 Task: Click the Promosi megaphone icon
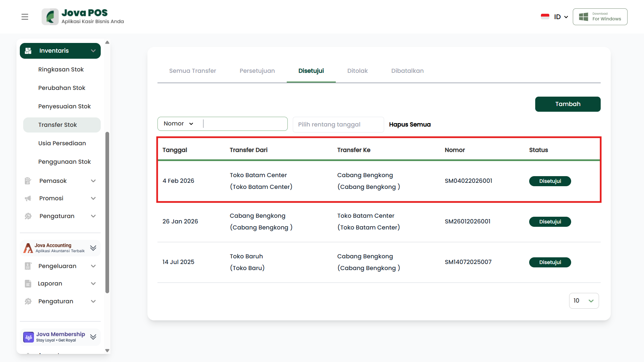28,199
